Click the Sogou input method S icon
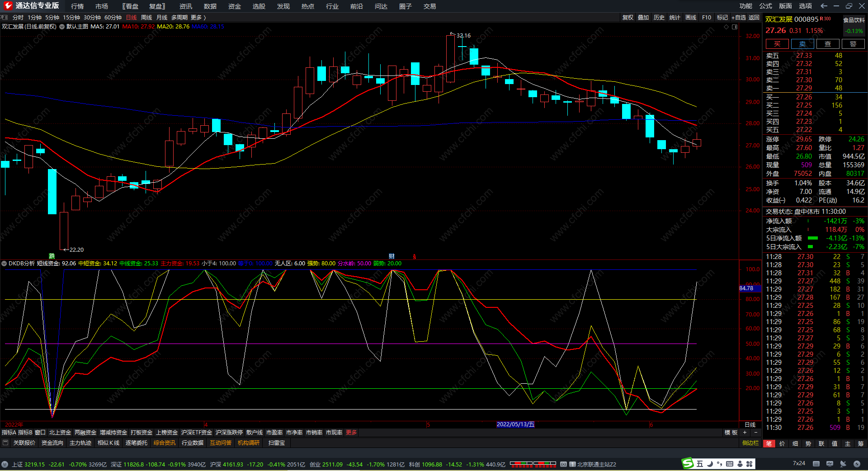 pos(688,463)
